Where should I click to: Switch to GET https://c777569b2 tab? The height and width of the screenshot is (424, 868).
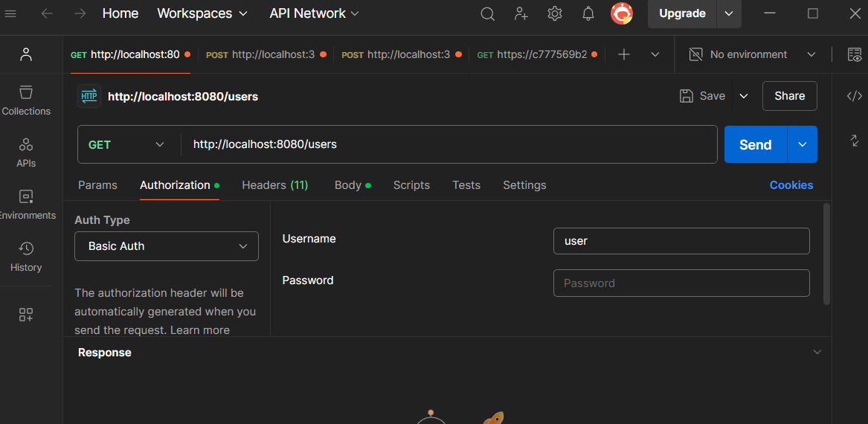[x=537, y=54]
